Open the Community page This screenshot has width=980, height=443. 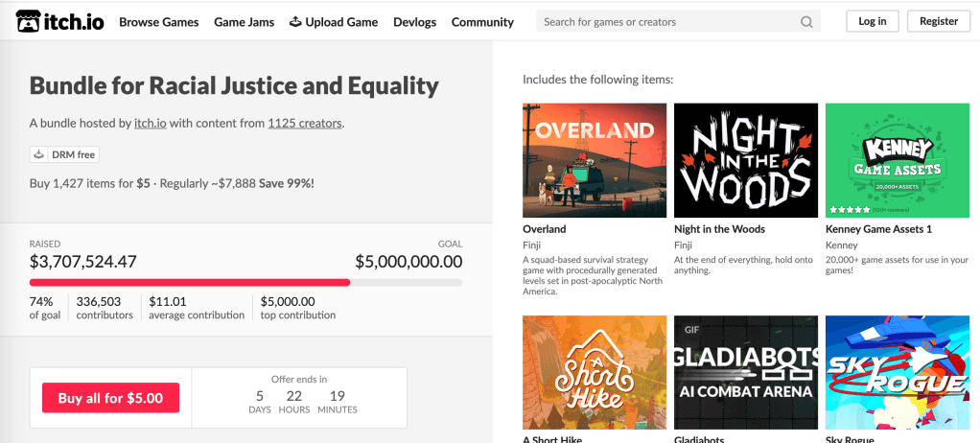(482, 22)
